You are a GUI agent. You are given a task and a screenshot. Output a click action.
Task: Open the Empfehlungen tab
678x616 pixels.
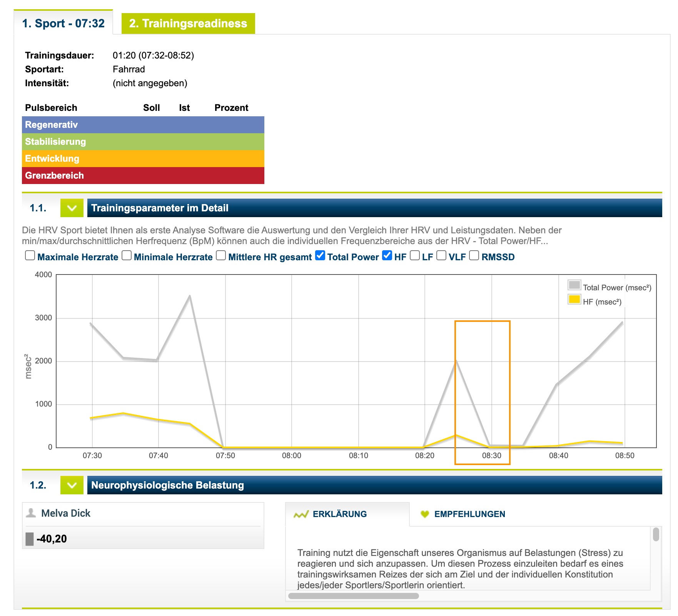(x=469, y=514)
